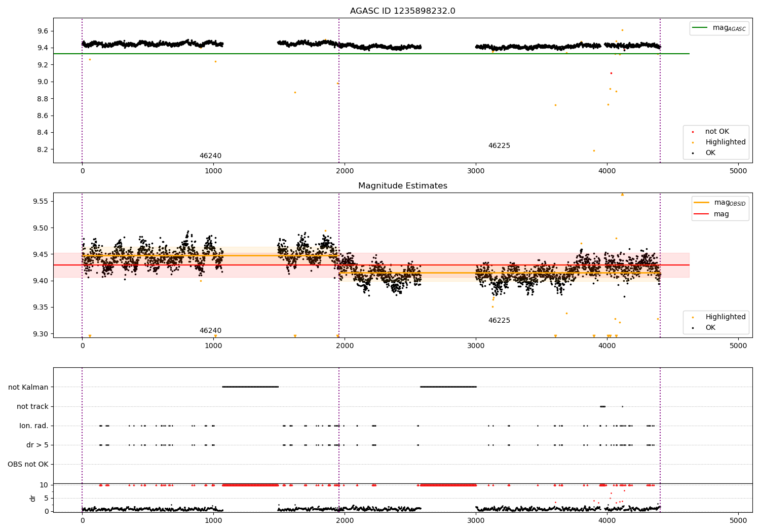Click the 9.40 y-axis tick label
Viewport: 760px width, 532px height.
click(x=40, y=281)
